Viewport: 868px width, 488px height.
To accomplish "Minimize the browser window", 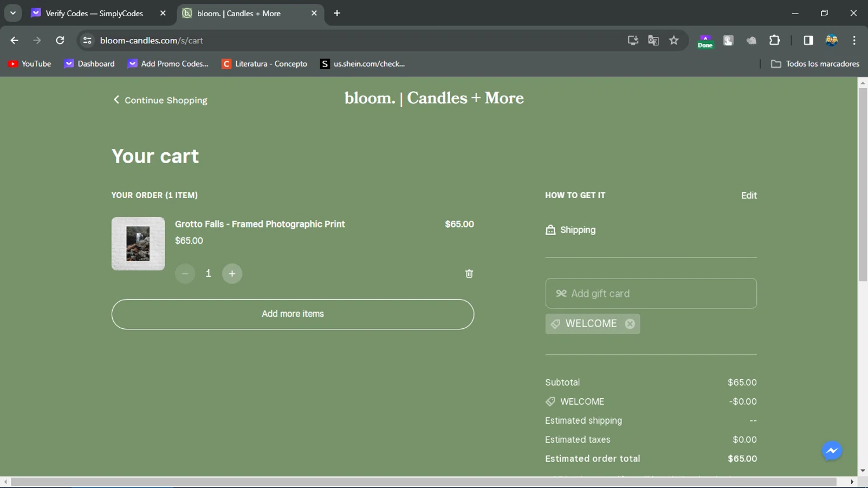I will pos(795,13).
